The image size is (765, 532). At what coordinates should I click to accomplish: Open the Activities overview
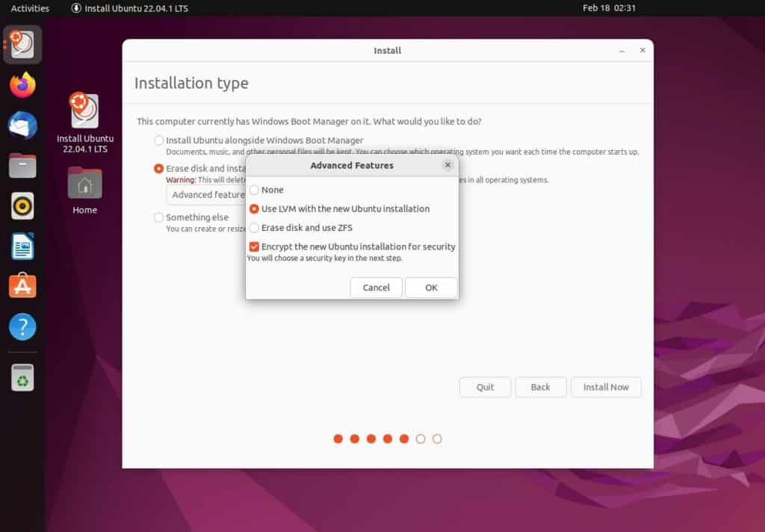point(30,8)
